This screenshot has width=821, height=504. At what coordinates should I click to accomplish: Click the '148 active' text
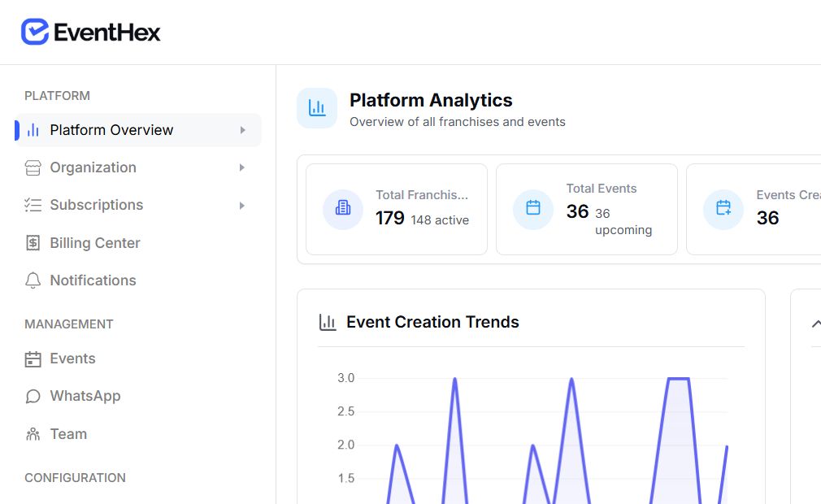[440, 220]
